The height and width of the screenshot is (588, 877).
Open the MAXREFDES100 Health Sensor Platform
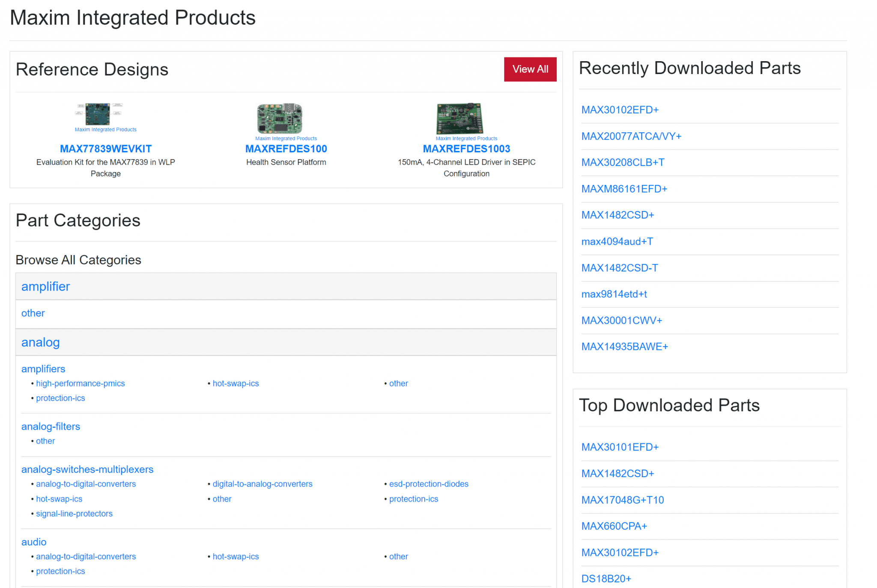[286, 148]
